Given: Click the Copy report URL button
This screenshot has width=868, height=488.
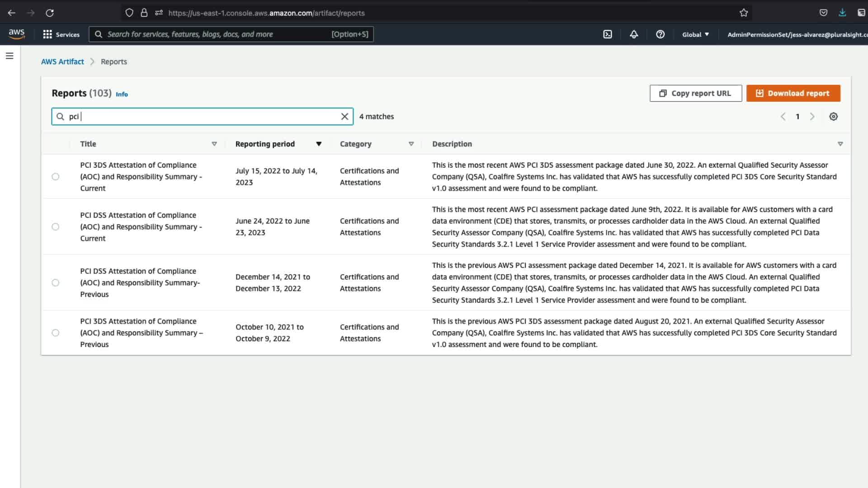Looking at the screenshot, I should 695,93.
